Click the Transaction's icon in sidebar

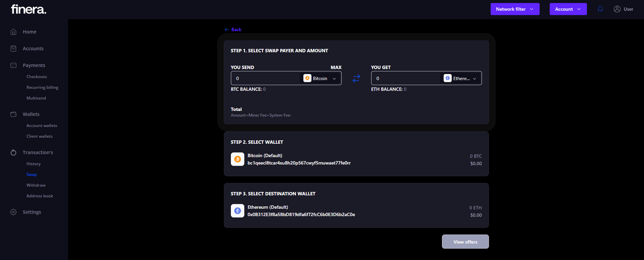(x=13, y=152)
